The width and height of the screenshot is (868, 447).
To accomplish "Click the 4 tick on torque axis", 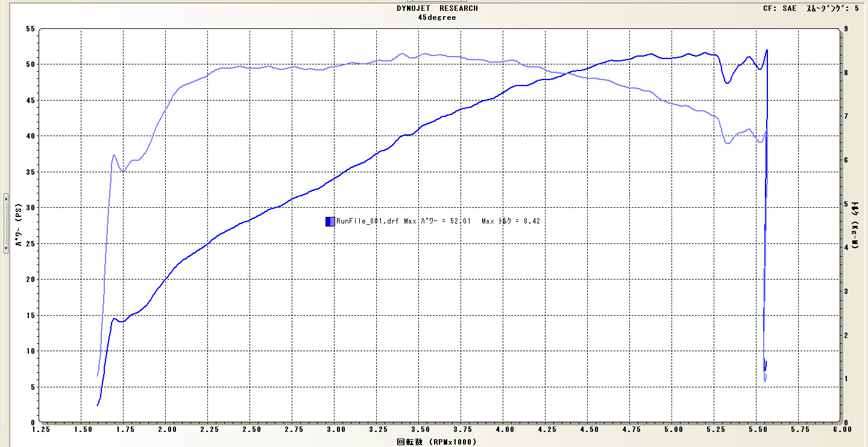I will 847,248.
